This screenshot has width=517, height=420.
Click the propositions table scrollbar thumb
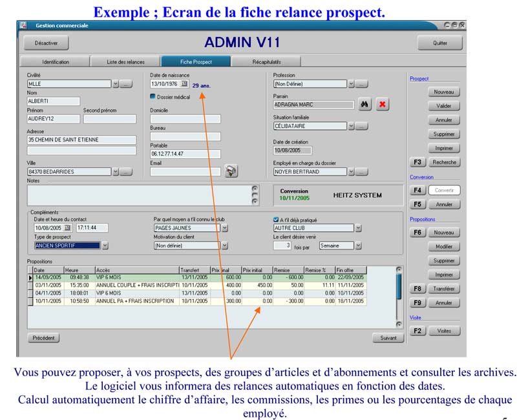click(399, 286)
